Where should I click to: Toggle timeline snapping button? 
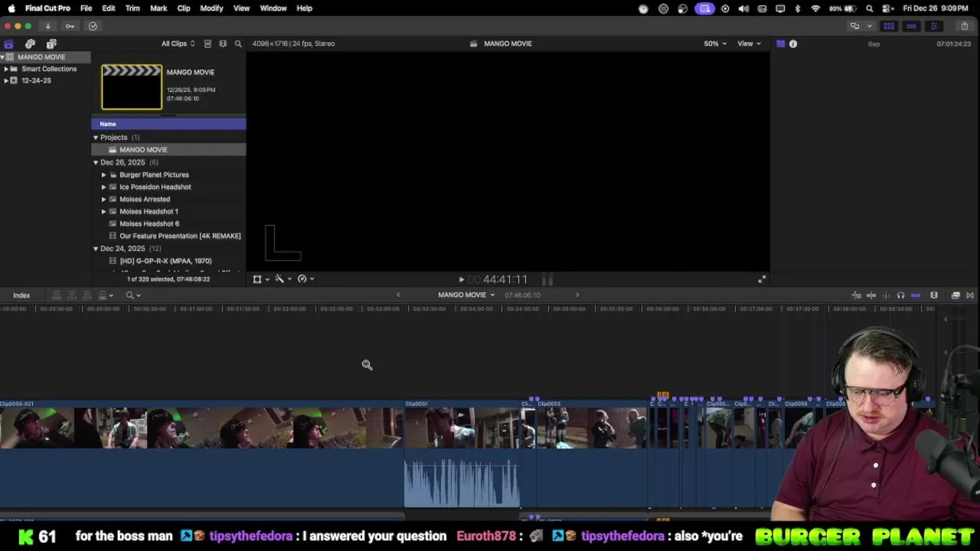tap(915, 295)
